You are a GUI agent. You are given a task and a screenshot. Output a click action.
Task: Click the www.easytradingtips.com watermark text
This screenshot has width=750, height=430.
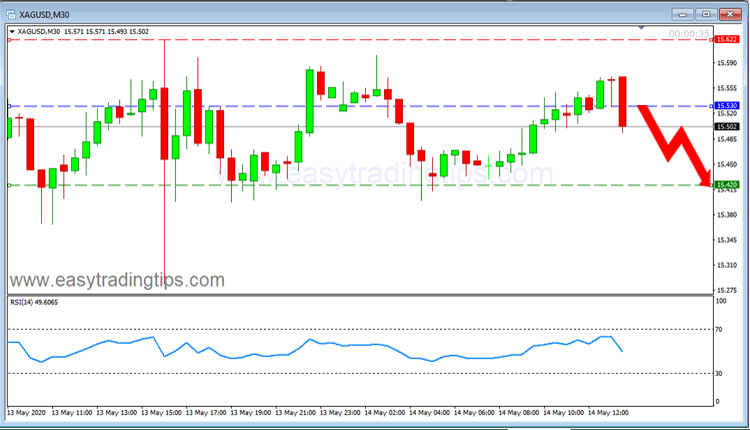click(x=117, y=280)
